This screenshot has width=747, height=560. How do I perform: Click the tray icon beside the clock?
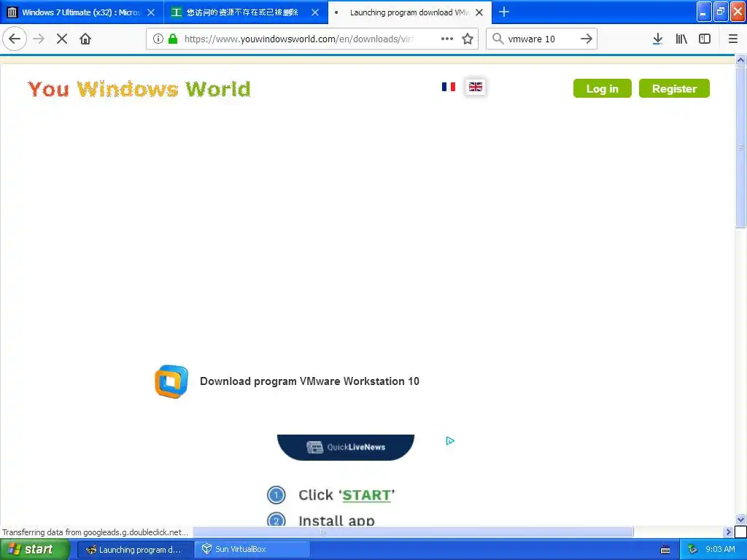click(693, 549)
